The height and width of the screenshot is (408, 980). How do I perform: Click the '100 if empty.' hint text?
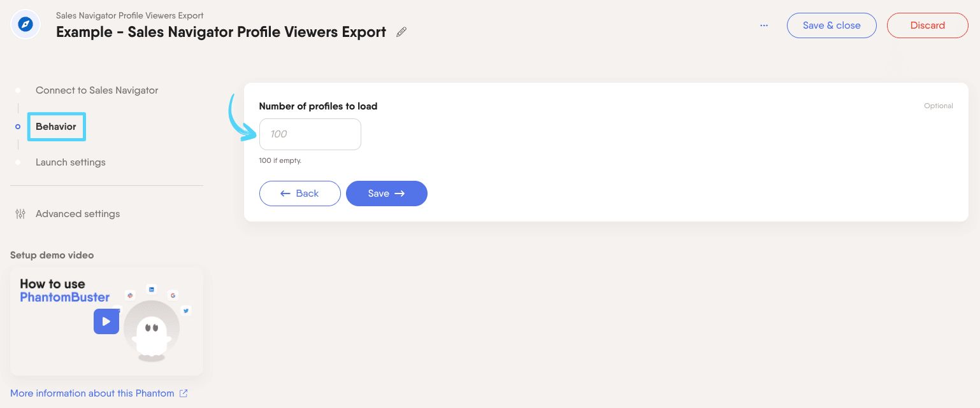pyautogui.click(x=280, y=160)
